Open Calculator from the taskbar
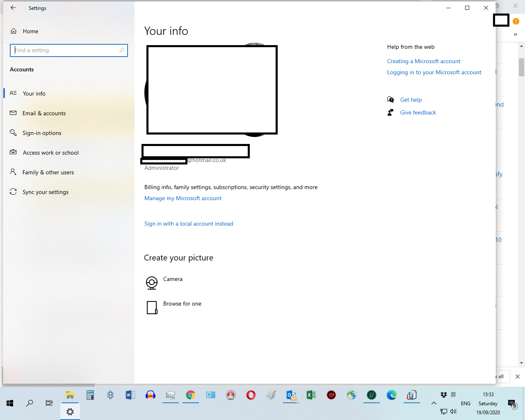This screenshot has width=525, height=420. click(x=90, y=395)
